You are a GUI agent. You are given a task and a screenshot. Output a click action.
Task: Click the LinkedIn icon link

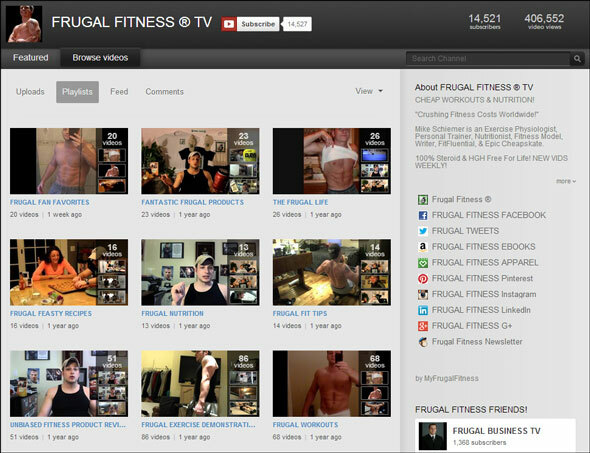tap(423, 310)
